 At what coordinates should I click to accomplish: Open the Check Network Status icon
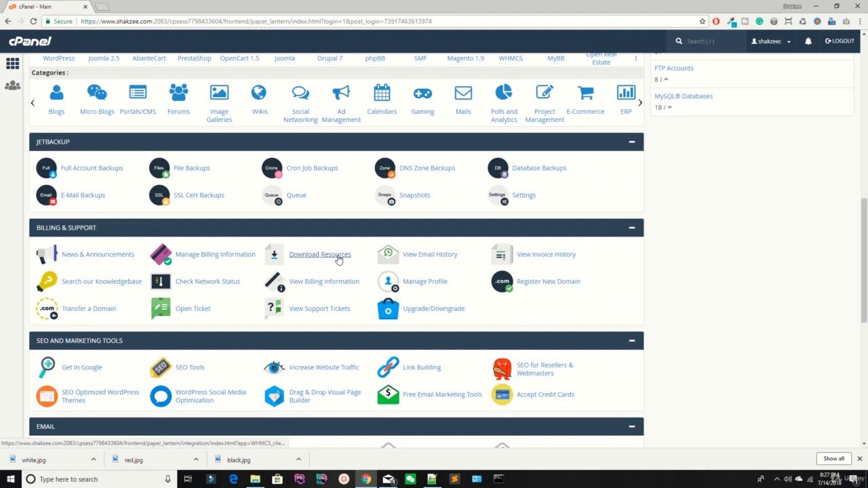click(x=161, y=281)
